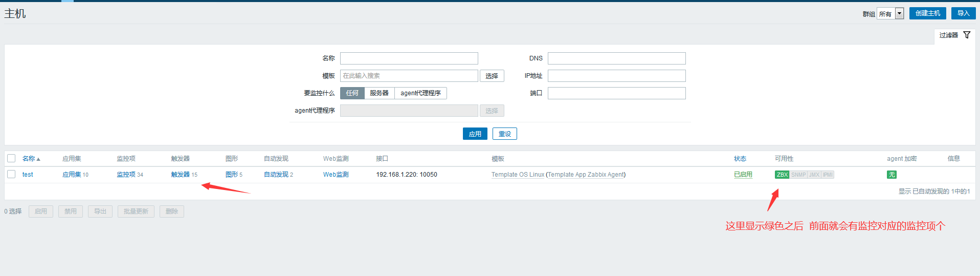The width and height of the screenshot is (980, 276).
Task: Select 任何 monitoring option
Action: coord(352,93)
